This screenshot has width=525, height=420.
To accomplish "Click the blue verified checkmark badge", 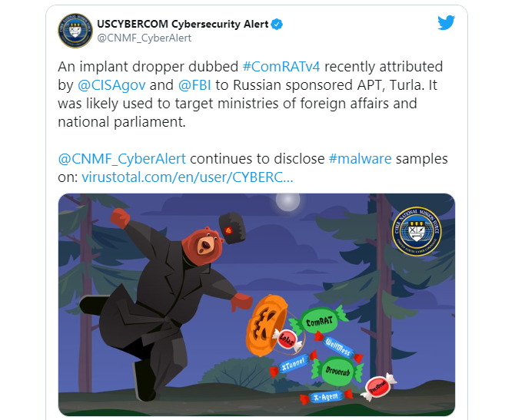I will 277,25.
